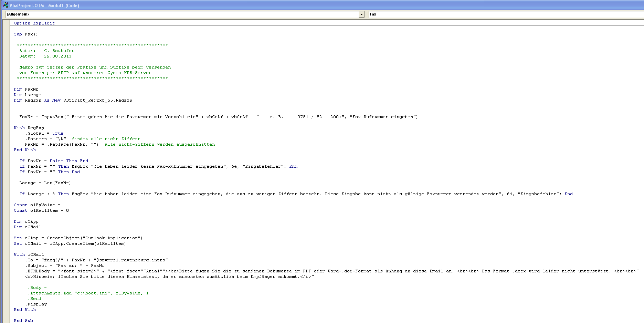Open the (Allgemein) object dropdown arrow
644x323 pixels.
click(x=361, y=14)
